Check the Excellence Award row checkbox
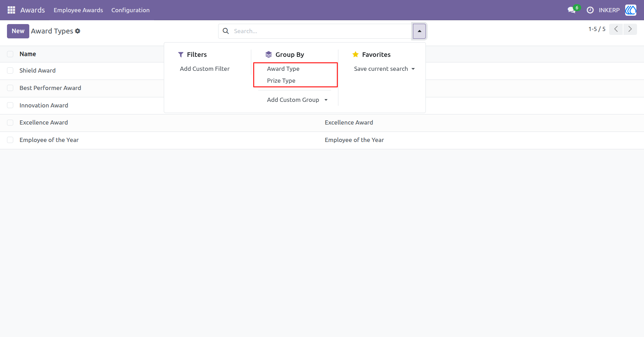The width and height of the screenshot is (644, 337). click(10, 122)
